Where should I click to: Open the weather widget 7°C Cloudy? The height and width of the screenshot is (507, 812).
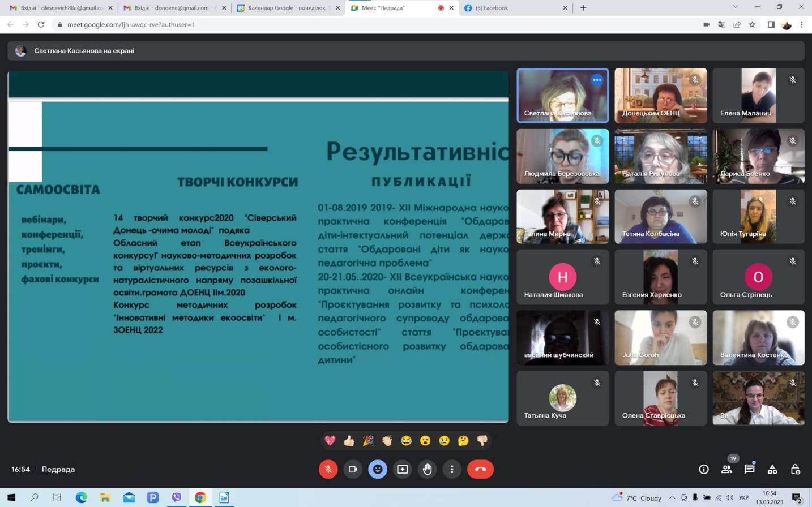point(636,498)
